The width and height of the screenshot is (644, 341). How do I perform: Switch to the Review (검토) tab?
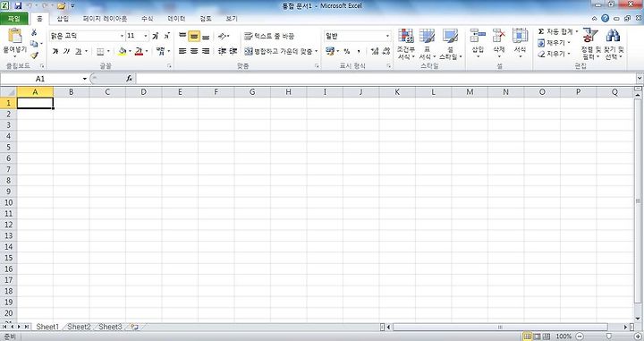(x=206, y=19)
